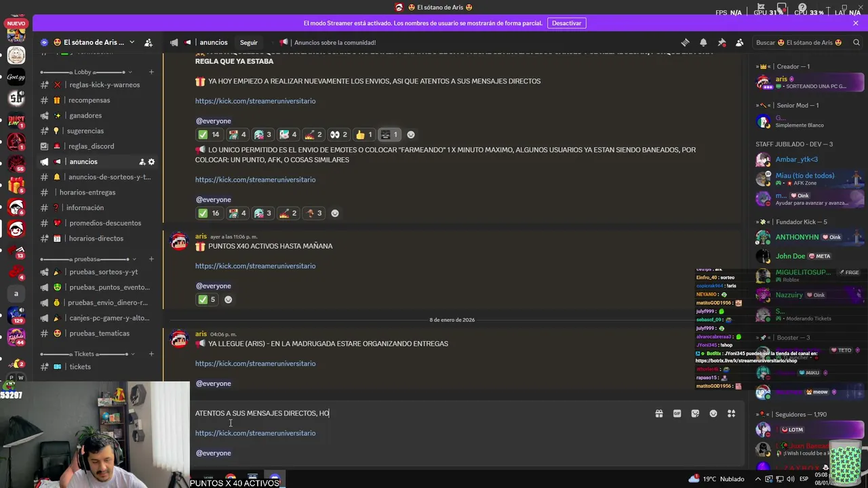Open member Nazzuiry profile

point(809,295)
